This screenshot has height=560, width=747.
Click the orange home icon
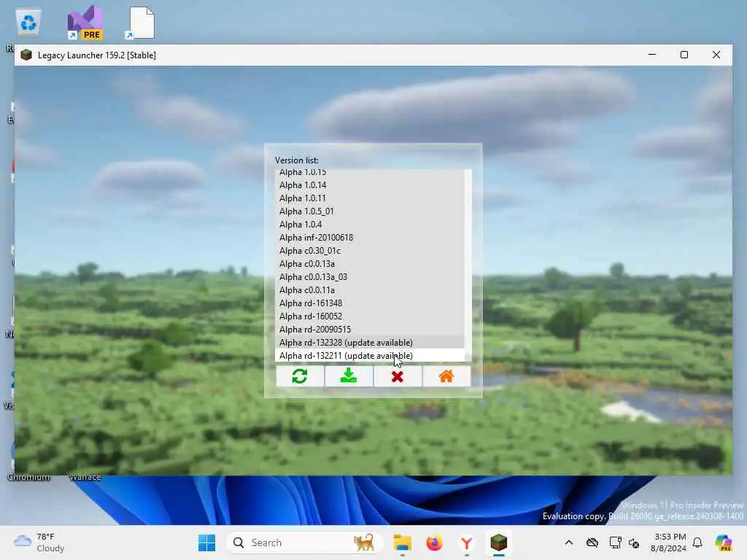[x=446, y=376]
